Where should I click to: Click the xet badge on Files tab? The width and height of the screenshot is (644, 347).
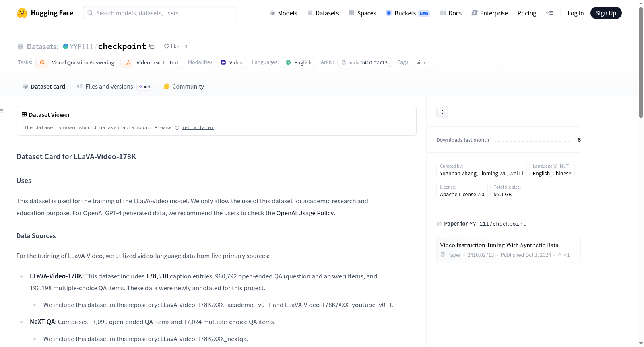pos(144,87)
